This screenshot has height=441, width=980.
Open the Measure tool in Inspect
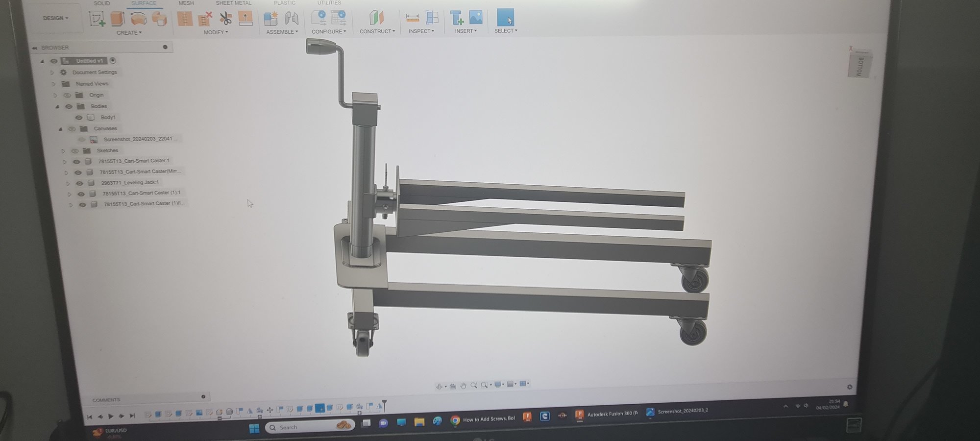tap(413, 18)
